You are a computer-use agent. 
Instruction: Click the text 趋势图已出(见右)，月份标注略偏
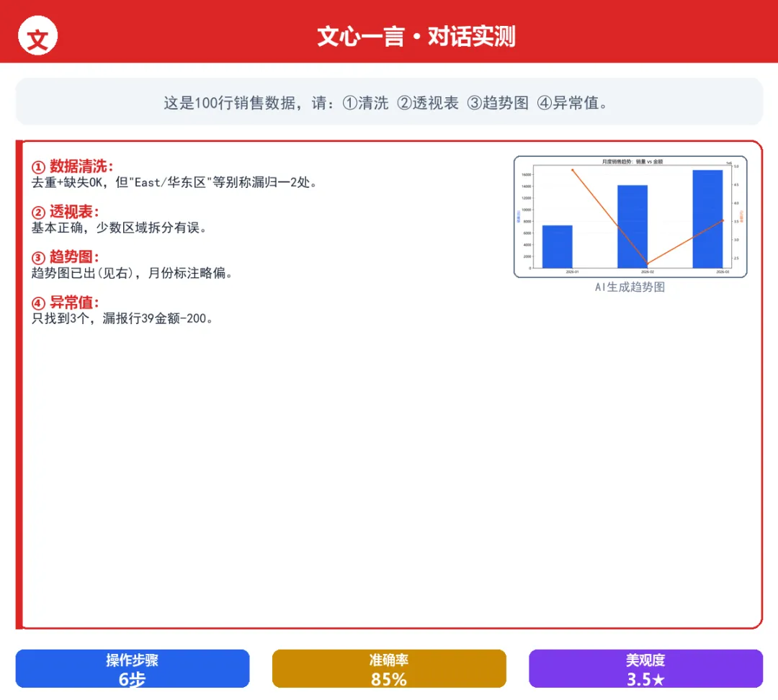point(132,273)
